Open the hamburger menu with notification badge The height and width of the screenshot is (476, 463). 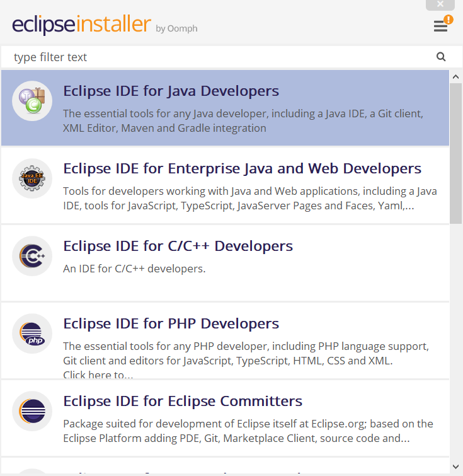[440, 26]
